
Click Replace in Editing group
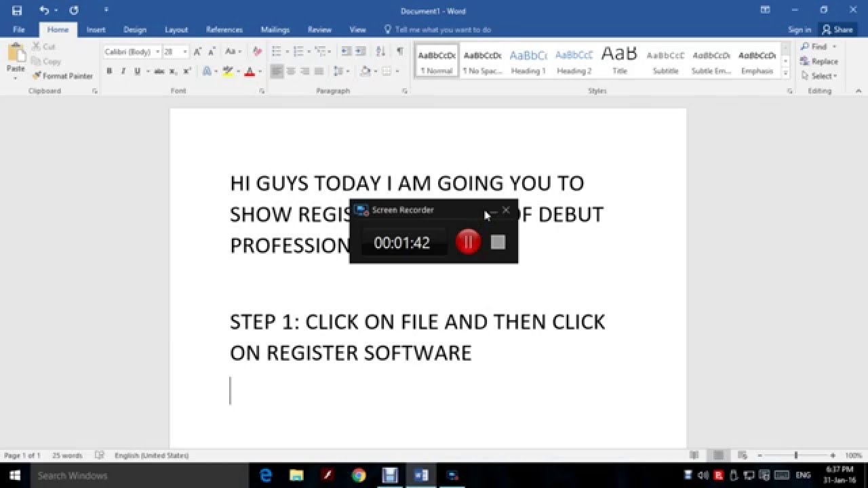coord(819,61)
